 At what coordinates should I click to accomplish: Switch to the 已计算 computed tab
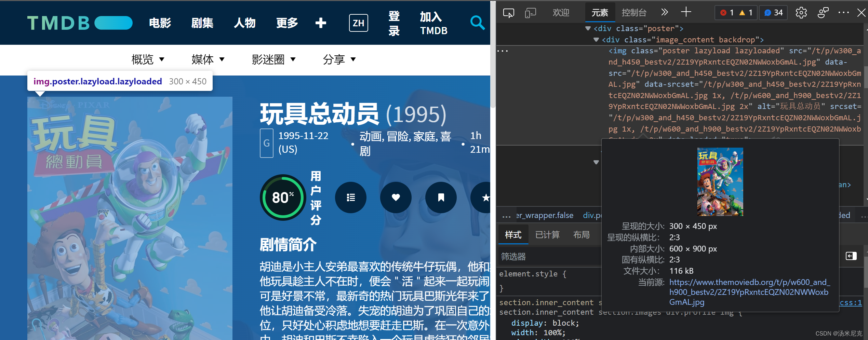(547, 235)
